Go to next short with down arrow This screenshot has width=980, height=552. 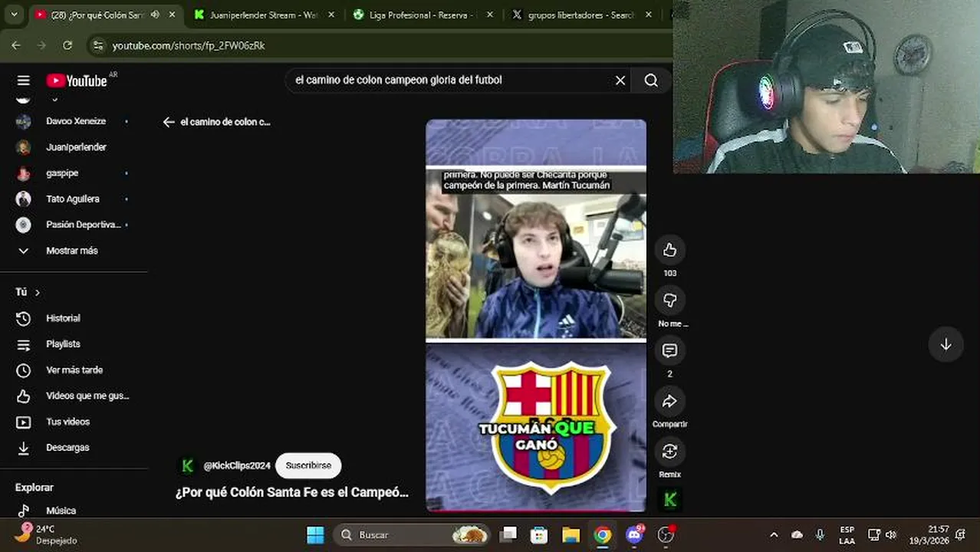[945, 344]
